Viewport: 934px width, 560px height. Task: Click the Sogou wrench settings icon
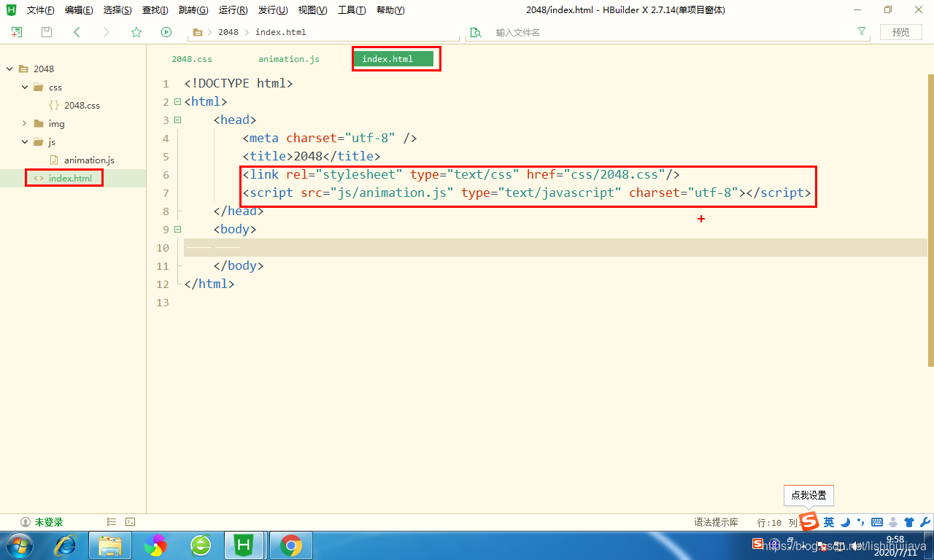(925, 522)
